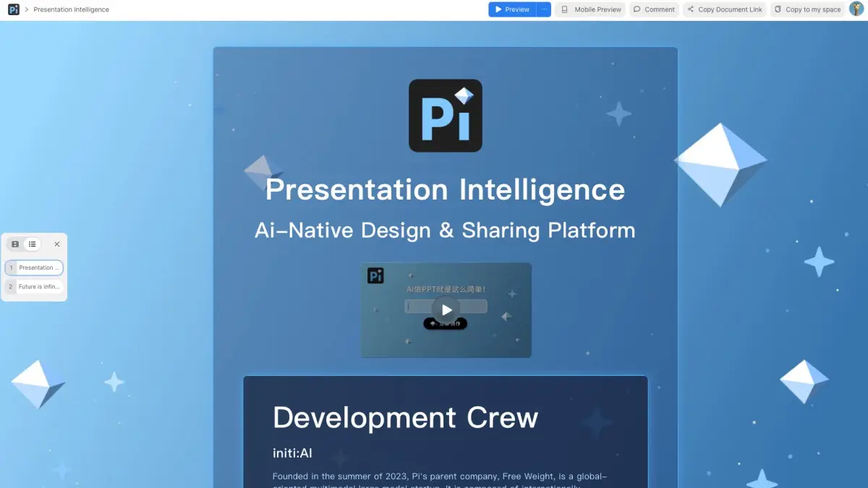
Task: Start the Preview button
Action: [512, 9]
